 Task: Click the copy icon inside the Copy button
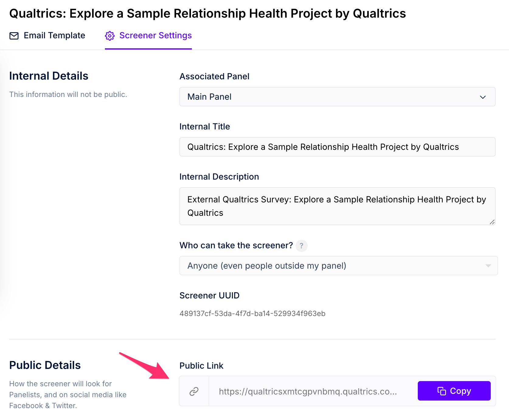(x=442, y=391)
